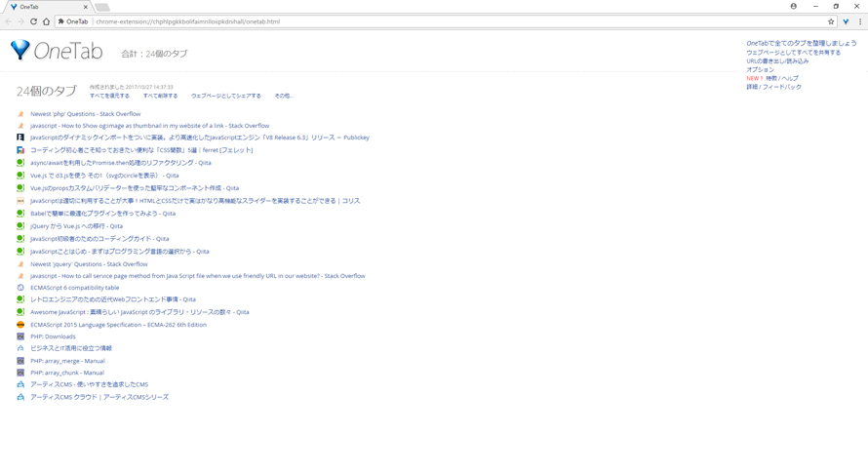Open PHP: array_merge - Manual link
The image size is (868, 475).
click(x=67, y=361)
